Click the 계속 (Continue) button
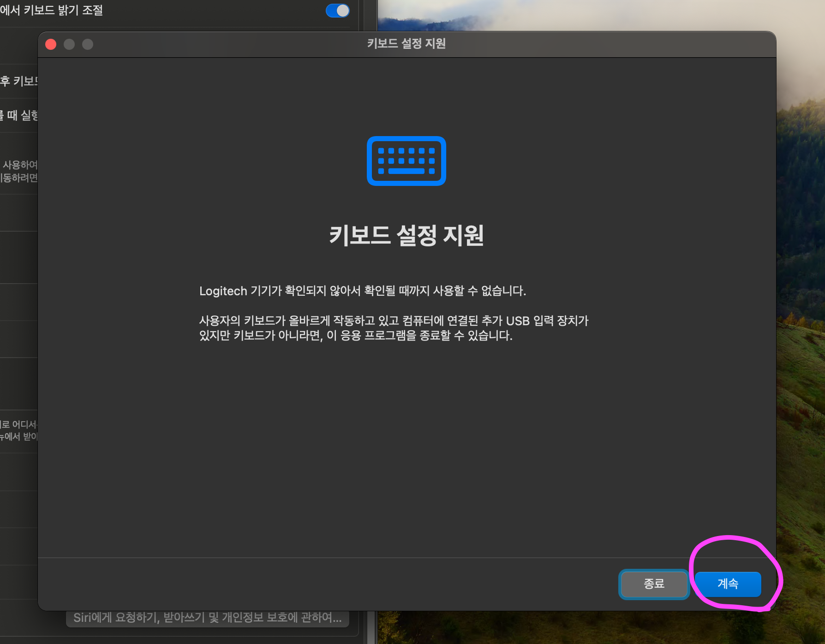825x644 pixels. (728, 584)
